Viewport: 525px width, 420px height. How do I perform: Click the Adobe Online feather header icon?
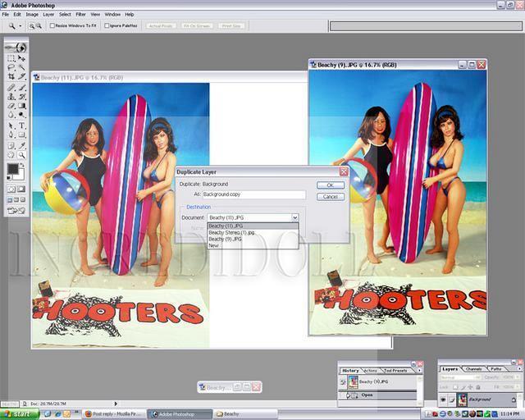[x=16, y=48]
